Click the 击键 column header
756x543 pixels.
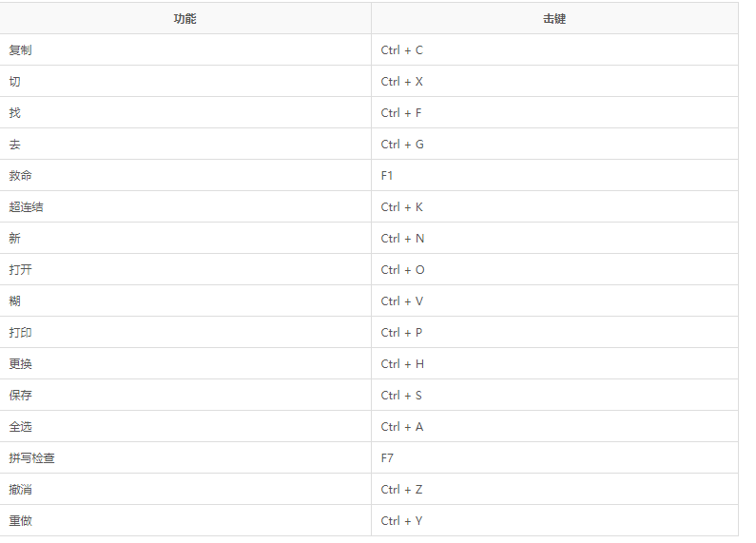[554, 18]
